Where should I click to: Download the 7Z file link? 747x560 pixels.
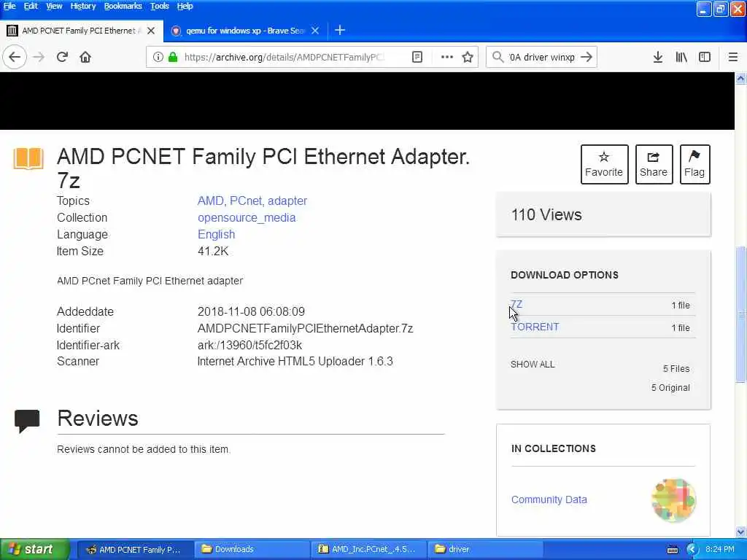[x=516, y=304]
